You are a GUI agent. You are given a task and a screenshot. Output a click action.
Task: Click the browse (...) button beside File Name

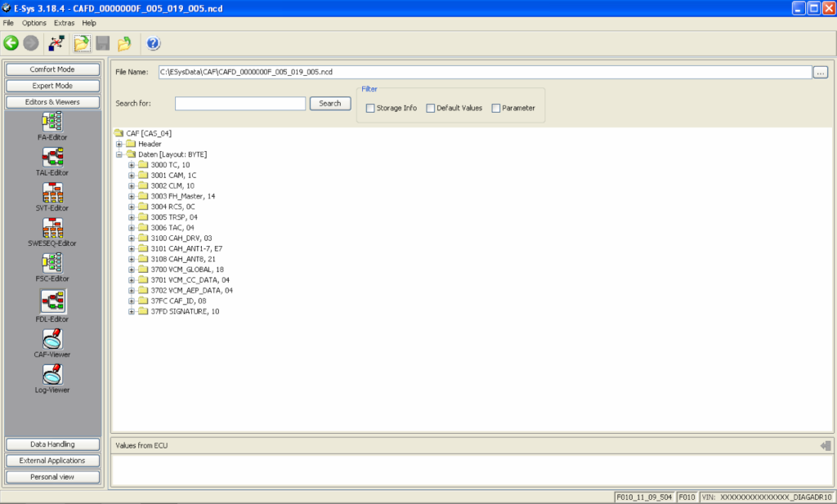pos(821,72)
